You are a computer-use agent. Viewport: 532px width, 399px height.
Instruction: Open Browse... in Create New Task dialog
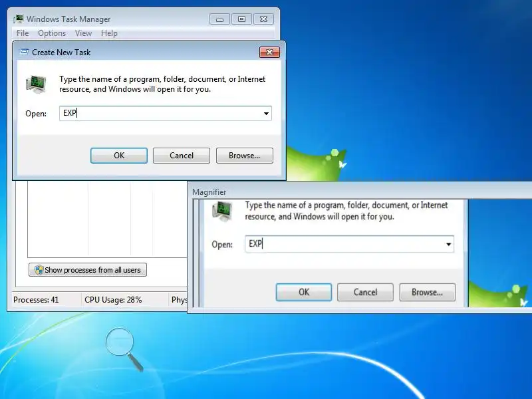pos(244,156)
